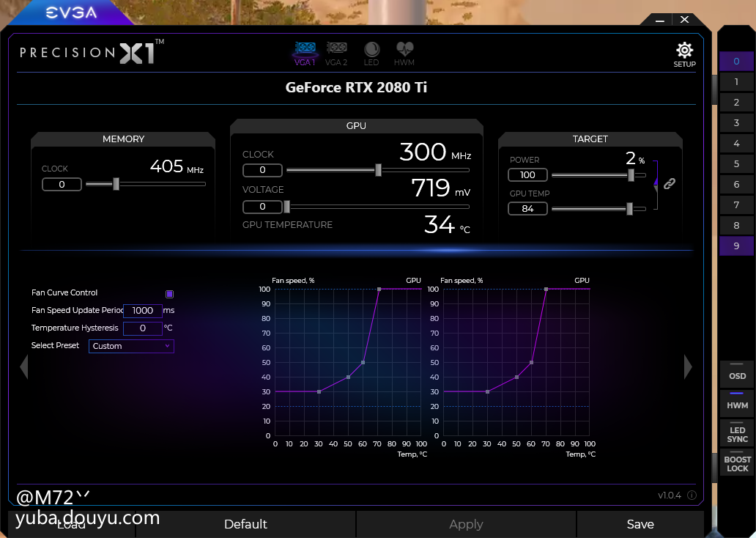Open the HWM heart monitor icon
Image resolution: width=756 pixels, height=538 pixels.
click(x=404, y=54)
